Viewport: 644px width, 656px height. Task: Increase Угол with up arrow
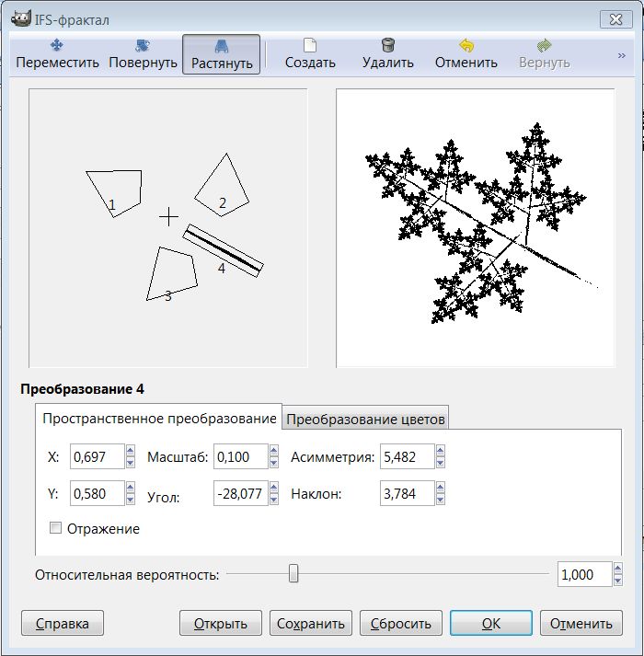point(273,488)
